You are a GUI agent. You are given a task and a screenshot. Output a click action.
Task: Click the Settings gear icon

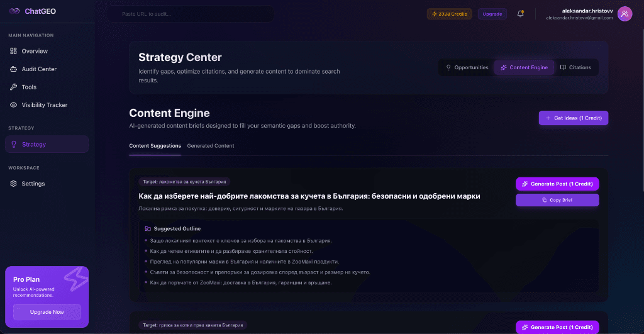tap(14, 184)
